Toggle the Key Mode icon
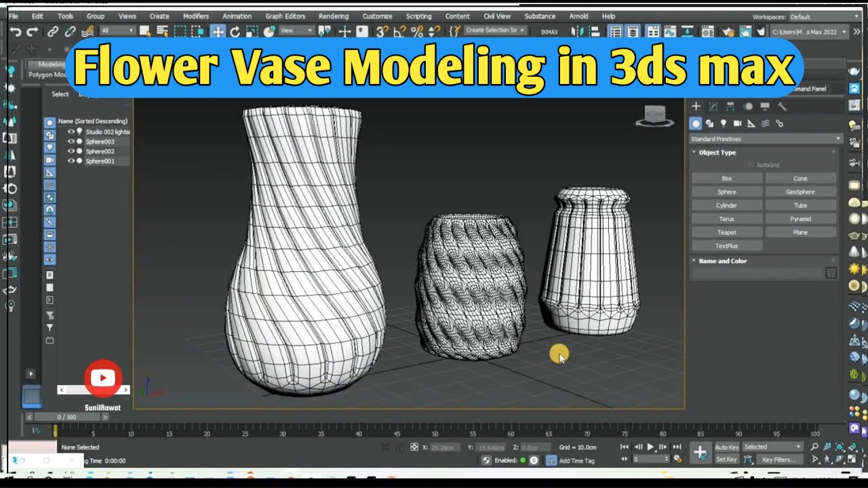Image resolution: width=868 pixels, height=488 pixels. pos(624,459)
